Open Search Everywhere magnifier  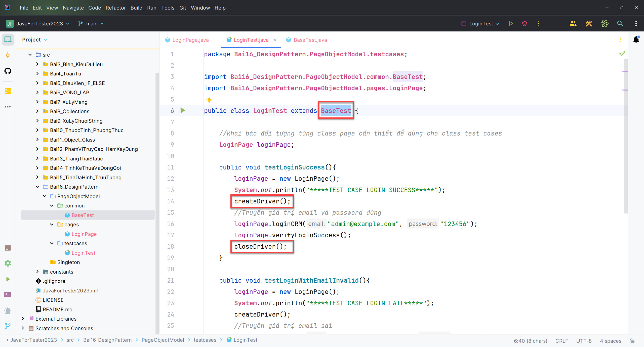click(620, 24)
